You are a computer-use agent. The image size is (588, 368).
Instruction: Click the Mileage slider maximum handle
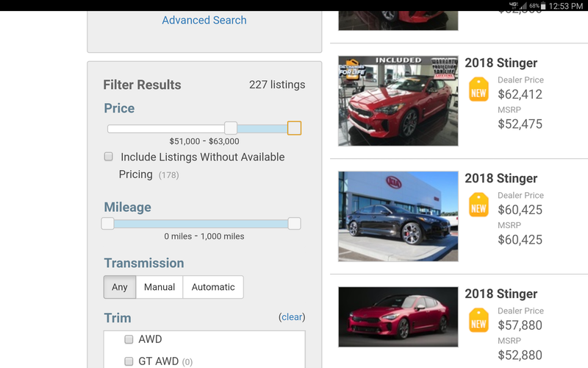click(295, 224)
